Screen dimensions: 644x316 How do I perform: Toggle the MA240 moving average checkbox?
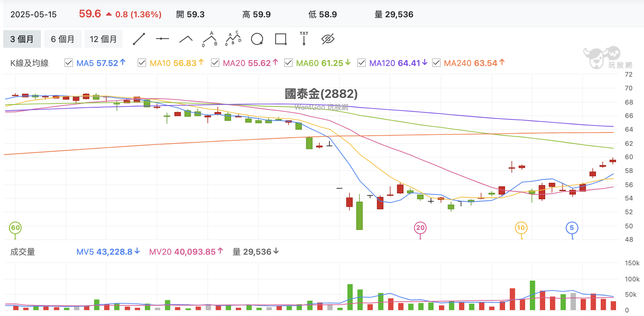pos(437,63)
